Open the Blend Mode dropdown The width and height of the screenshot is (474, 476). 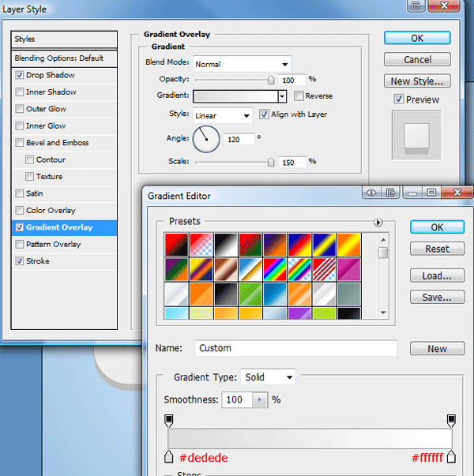(x=242, y=64)
